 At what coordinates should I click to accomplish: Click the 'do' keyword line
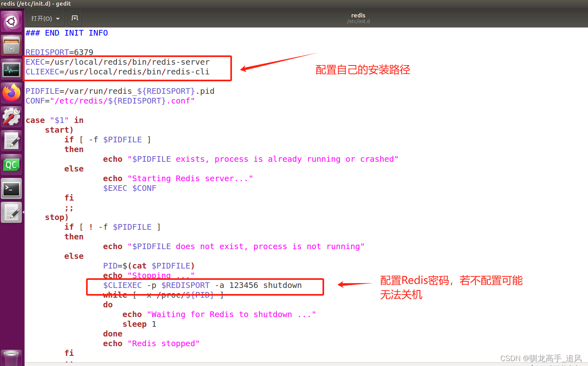(x=108, y=305)
